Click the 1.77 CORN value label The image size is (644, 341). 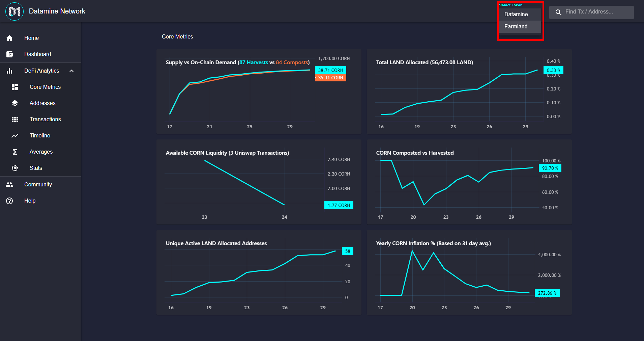(x=339, y=205)
